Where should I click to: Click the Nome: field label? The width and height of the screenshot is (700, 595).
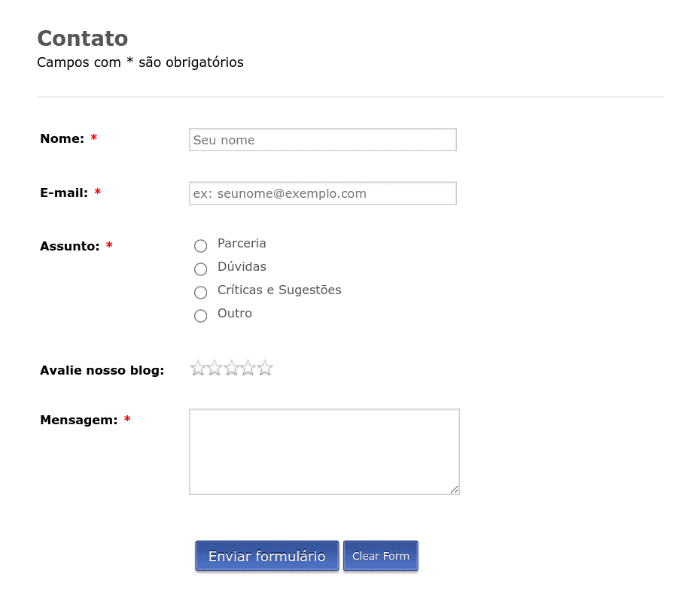62,138
